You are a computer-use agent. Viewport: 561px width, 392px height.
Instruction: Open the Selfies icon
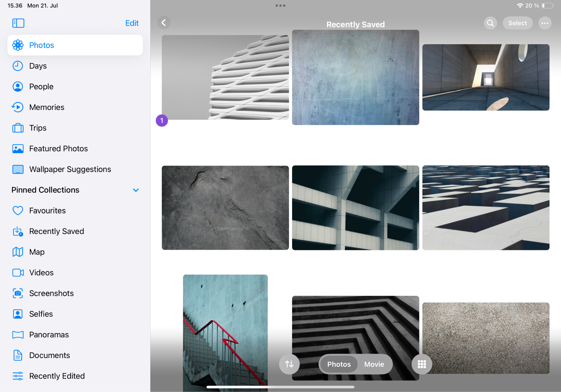tap(18, 314)
